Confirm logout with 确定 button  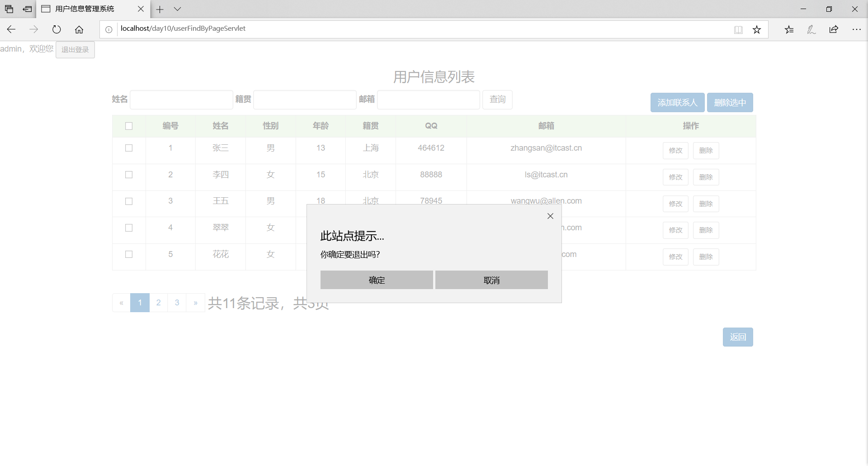pos(377,280)
